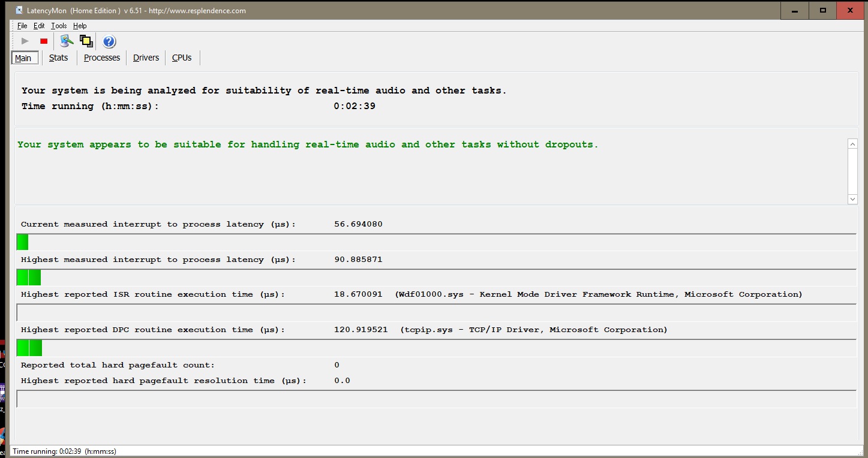The height and width of the screenshot is (458, 868).
Task: Click the message box scroll up arrow
Action: pos(852,144)
